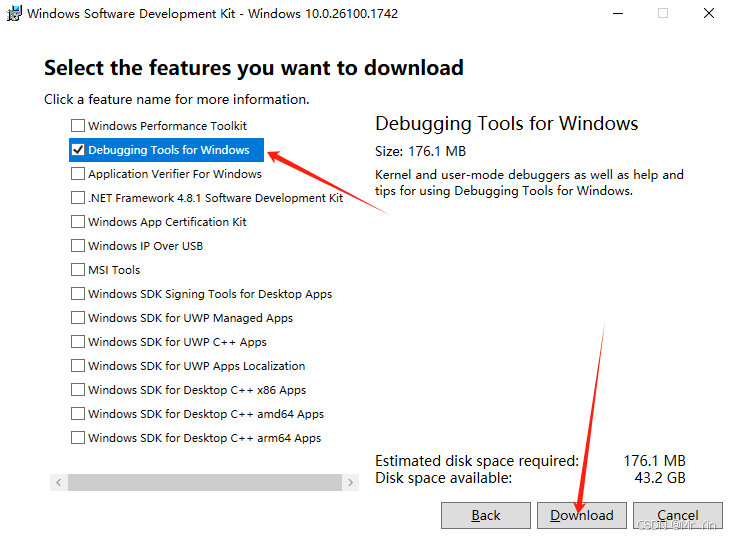730x538 pixels.
Task: Check the SDK for UWP C++ Apps checkbox
Action: (78, 342)
